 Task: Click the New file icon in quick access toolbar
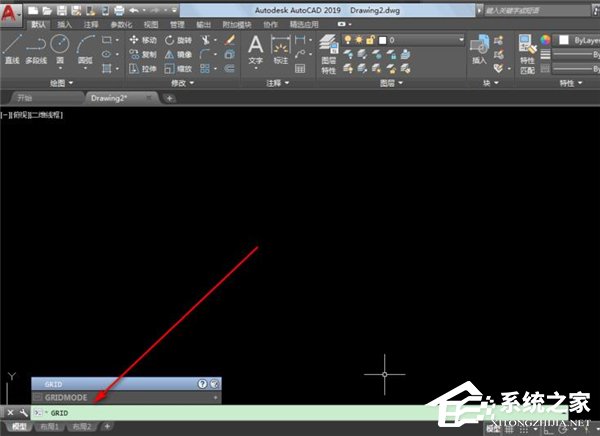[x=33, y=11]
